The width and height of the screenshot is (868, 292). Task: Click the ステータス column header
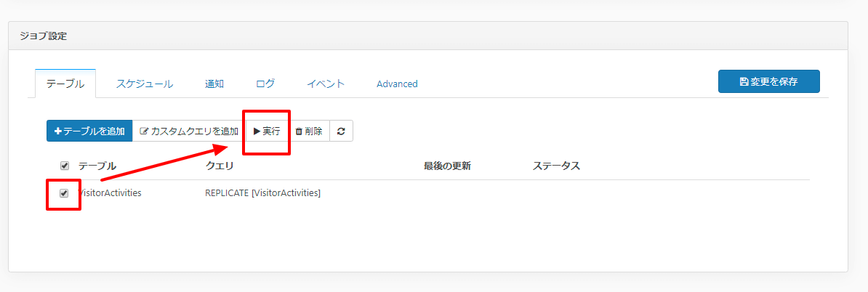556,166
